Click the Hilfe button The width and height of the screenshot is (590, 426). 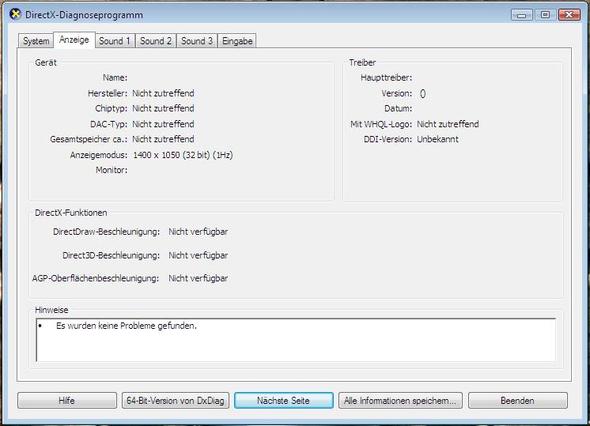(67, 401)
